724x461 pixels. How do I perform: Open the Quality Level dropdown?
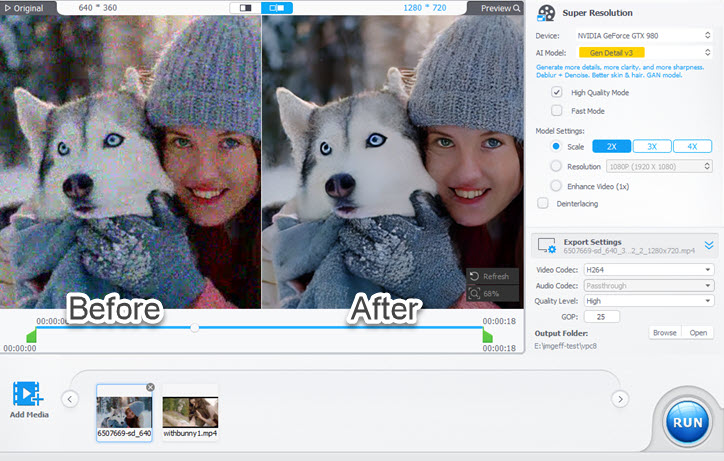click(648, 301)
